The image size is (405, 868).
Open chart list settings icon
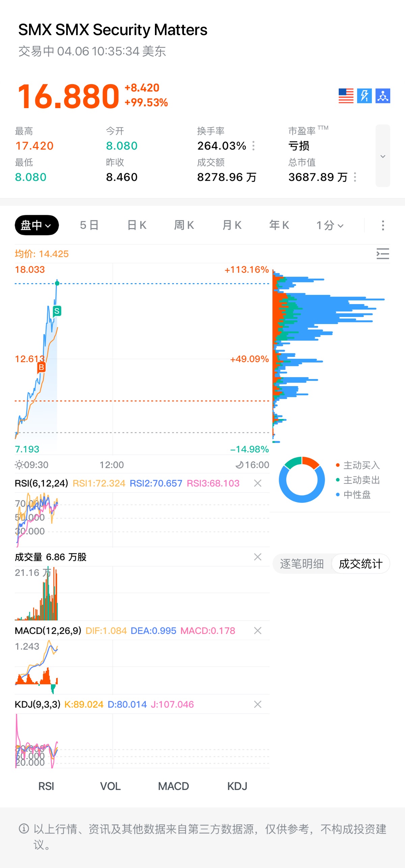[x=383, y=254]
